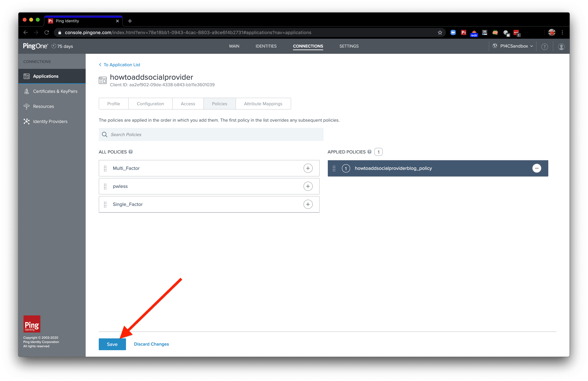The height and width of the screenshot is (381, 588).
Task: Open help for All Policies
Action: (x=131, y=152)
